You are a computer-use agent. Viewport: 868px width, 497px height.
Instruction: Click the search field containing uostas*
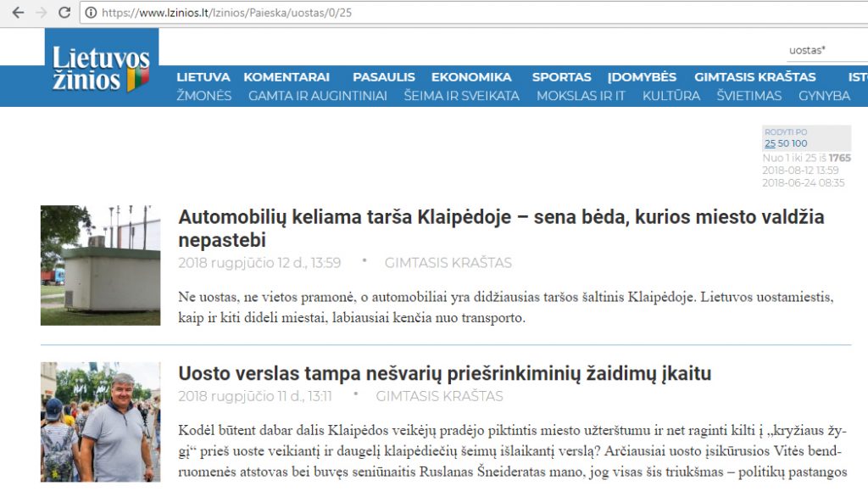pos(822,51)
